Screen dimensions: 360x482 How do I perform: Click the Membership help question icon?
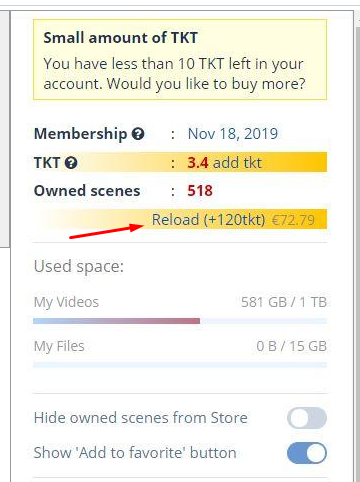[x=138, y=134]
